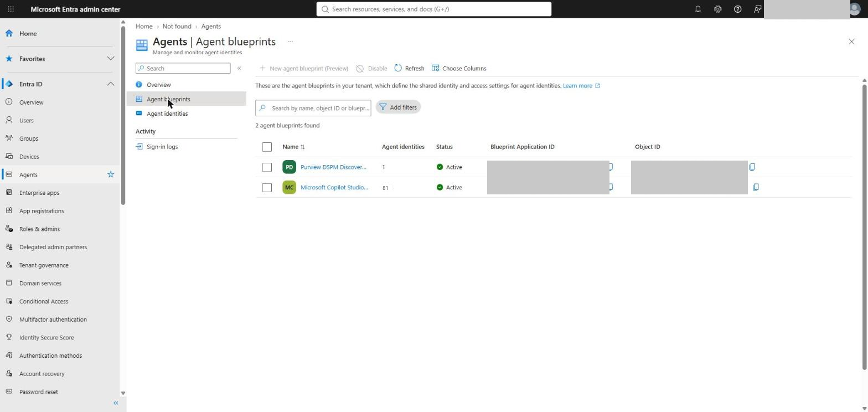The image size is (868, 412).
Task: Open Overview in Agents menu
Action: click(x=159, y=85)
